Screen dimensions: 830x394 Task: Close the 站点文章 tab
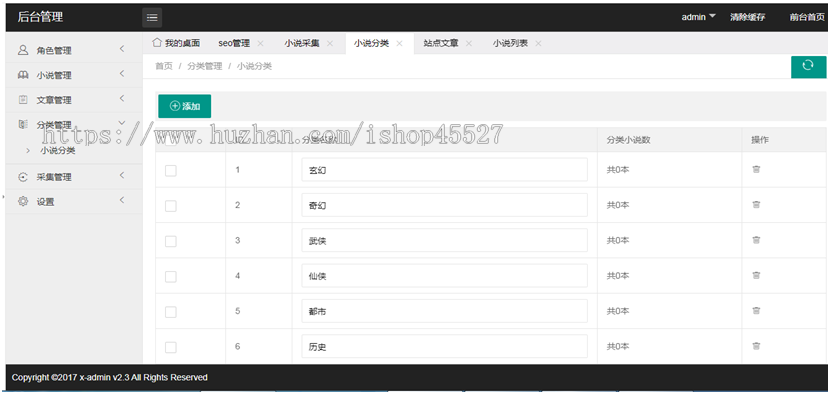468,43
